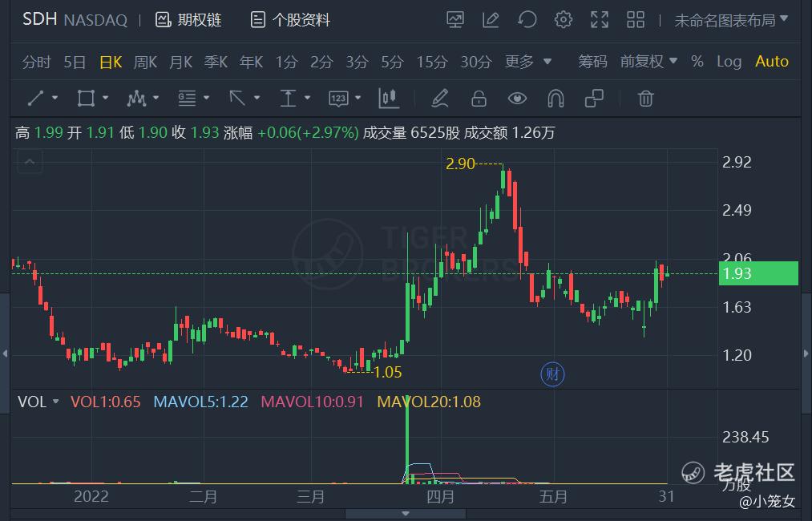This screenshot has height=521, width=812.
Task: Select the 周K weekly candlestick tab
Action: [145, 63]
